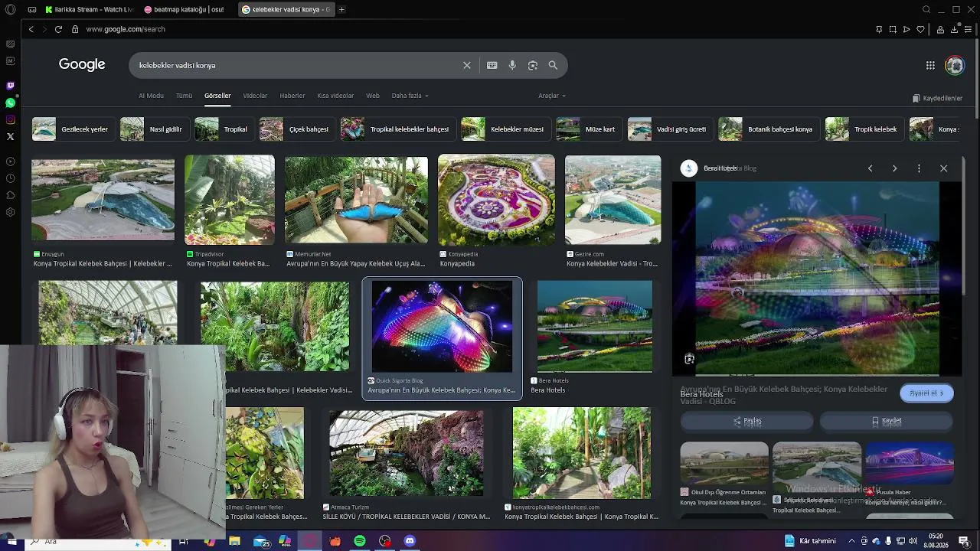Open Spotify from the taskbar
The image size is (980, 551).
[x=360, y=541]
